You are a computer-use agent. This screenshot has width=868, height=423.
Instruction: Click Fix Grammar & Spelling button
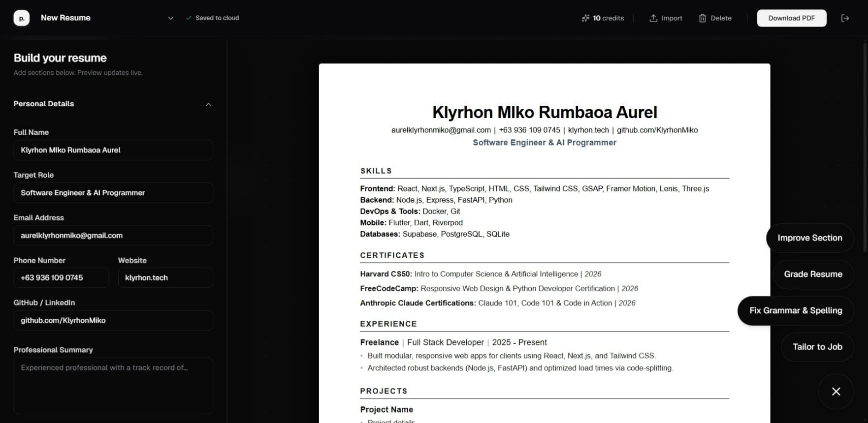[796, 311]
